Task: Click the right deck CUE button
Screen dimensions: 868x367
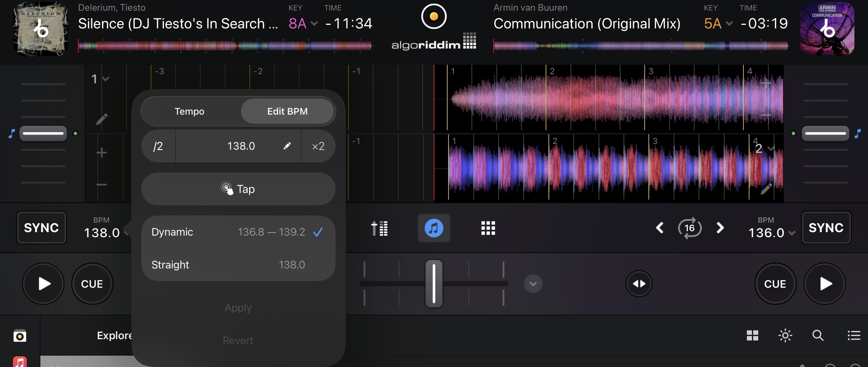Action: point(775,284)
